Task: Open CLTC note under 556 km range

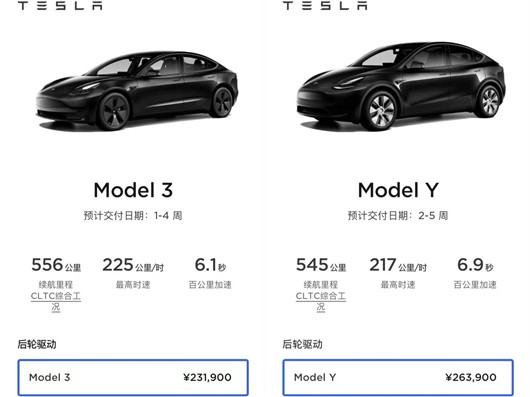Action: pyautogui.click(x=56, y=301)
